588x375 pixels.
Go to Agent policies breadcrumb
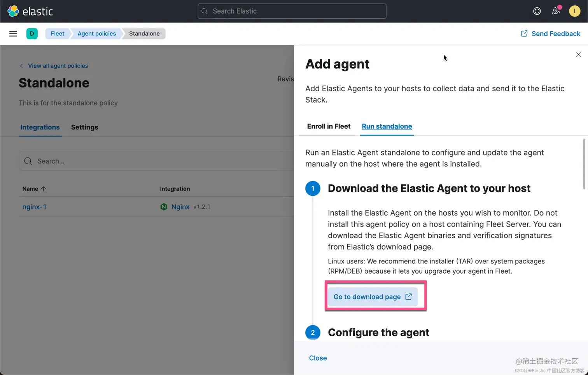pos(97,34)
